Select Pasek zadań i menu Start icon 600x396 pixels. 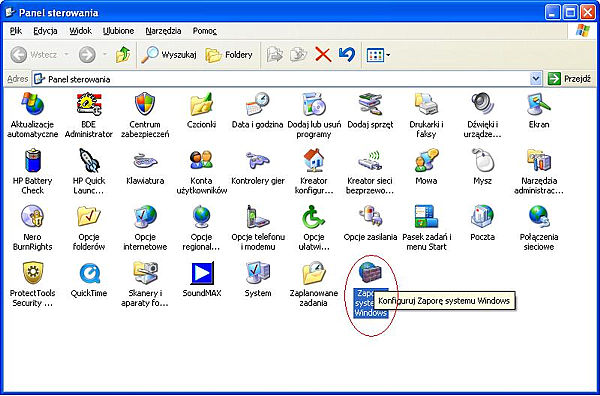coord(426,217)
